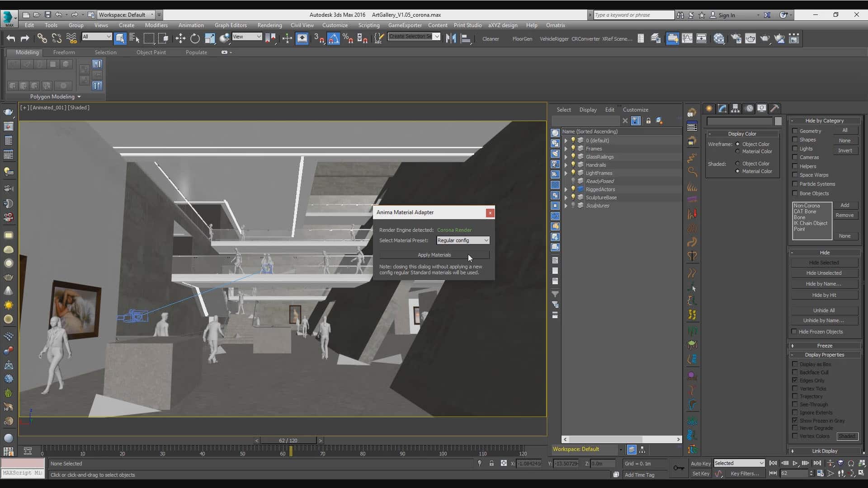Expand the RiggedActors layer tree

(x=566, y=189)
